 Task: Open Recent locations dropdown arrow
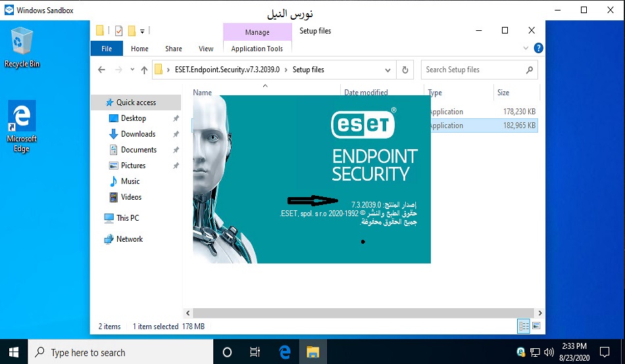click(x=132, y=70)
